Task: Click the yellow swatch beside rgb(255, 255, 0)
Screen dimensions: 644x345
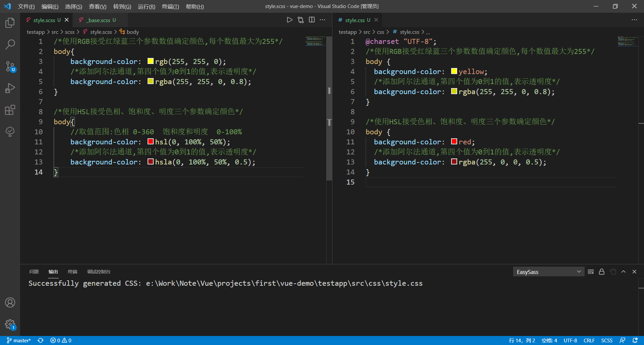Action: [x=150, y=61]
